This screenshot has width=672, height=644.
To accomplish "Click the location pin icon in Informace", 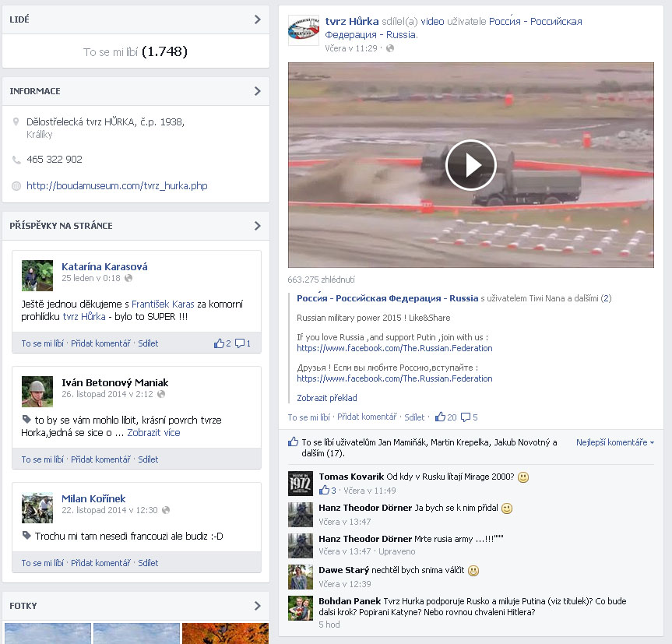I will click(16, 122).
